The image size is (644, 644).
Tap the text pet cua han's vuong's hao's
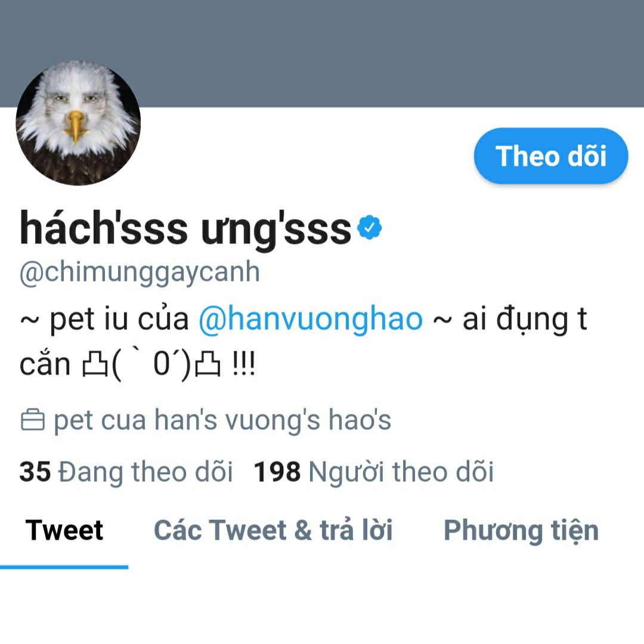(222, 420)
